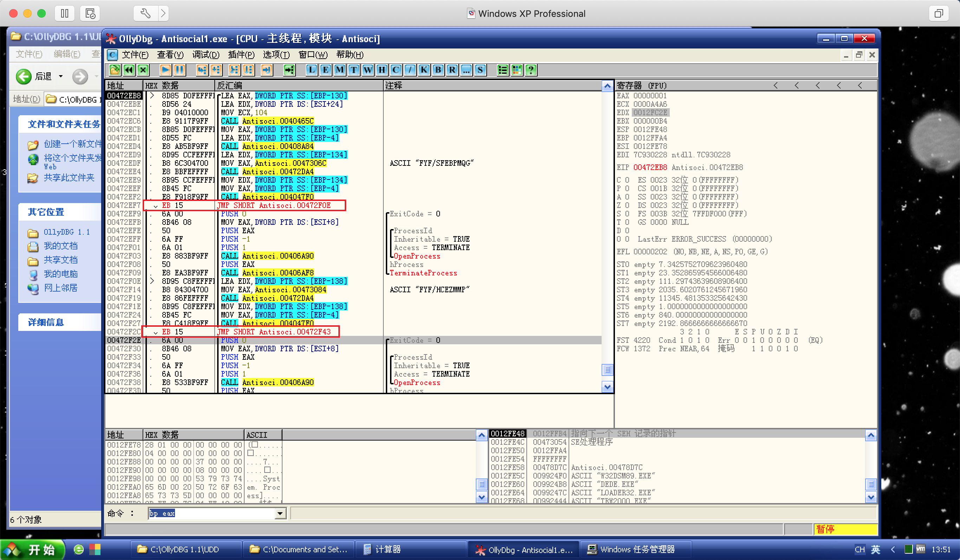Toggle the Z zero flag value
This screenshot has height=560, width=960.
pos(627,205)
